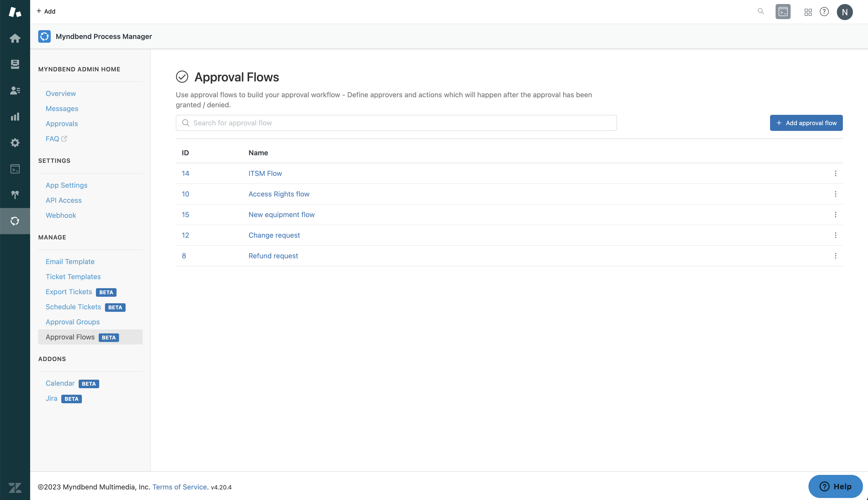Open the Admin settings gear icon
868x500 pixels.
pos(15,142)
